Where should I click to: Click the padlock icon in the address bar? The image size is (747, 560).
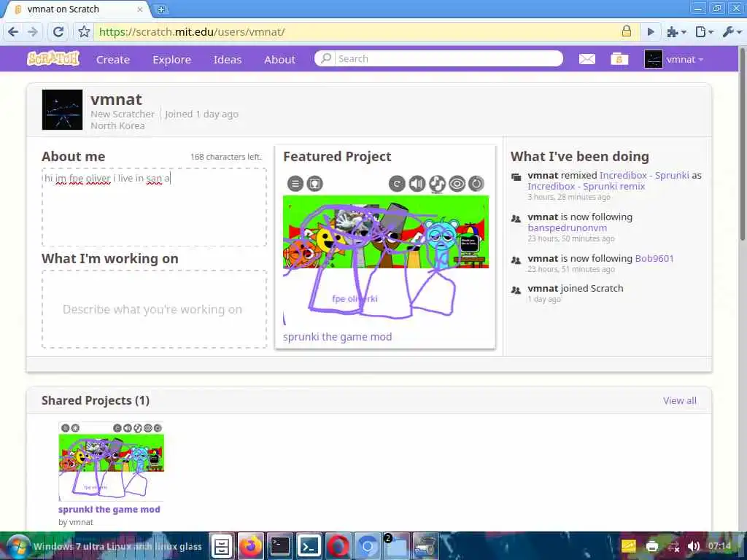click(627, 31)
